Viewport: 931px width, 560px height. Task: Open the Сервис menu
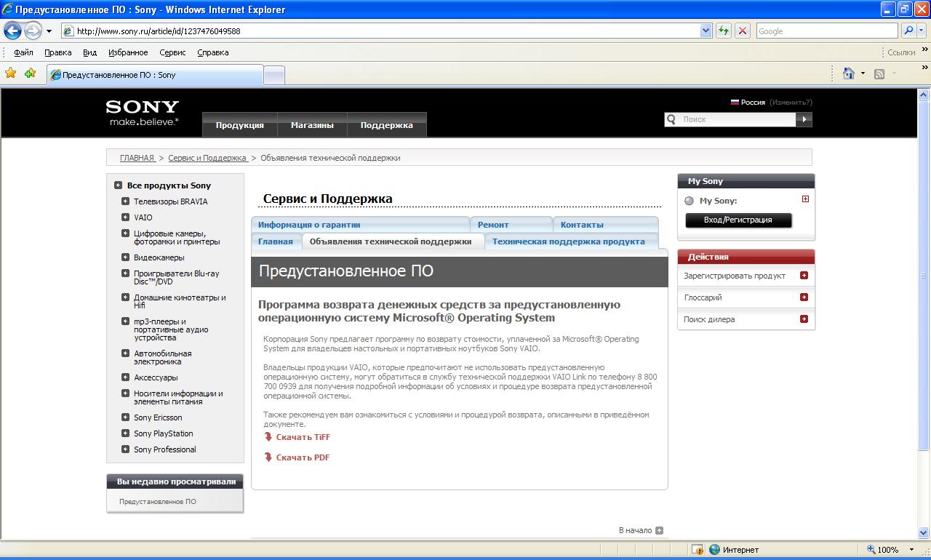coord(172,52)
